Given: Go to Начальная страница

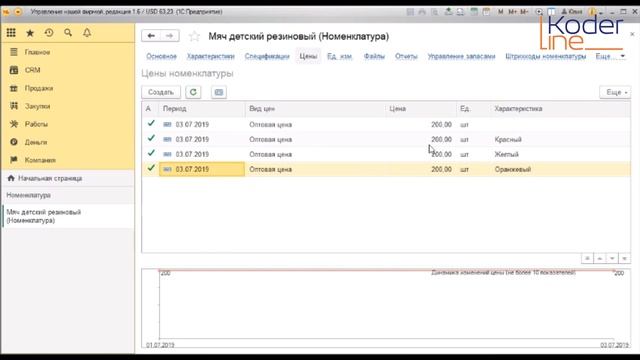Looking at the screenshot, I should pyautogui.click(x=50, y=178).
